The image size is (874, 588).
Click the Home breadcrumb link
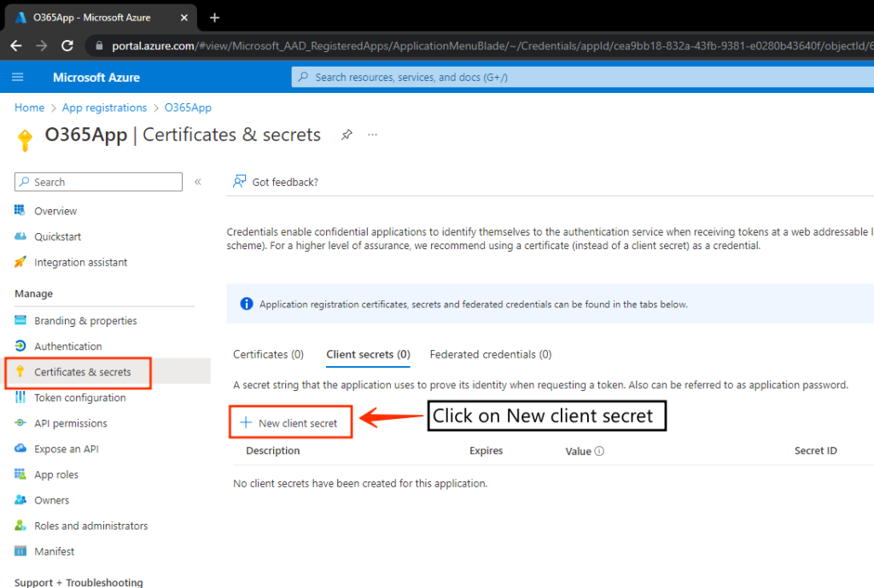pyautogui.click(x=29, y=108)
